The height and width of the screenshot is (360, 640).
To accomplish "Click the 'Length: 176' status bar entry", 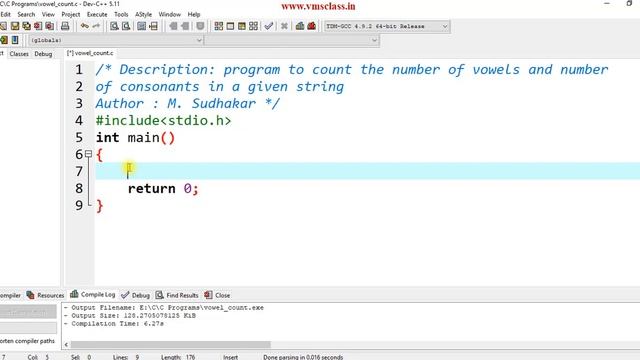I will pyautogui.click(x=178, y=357).
